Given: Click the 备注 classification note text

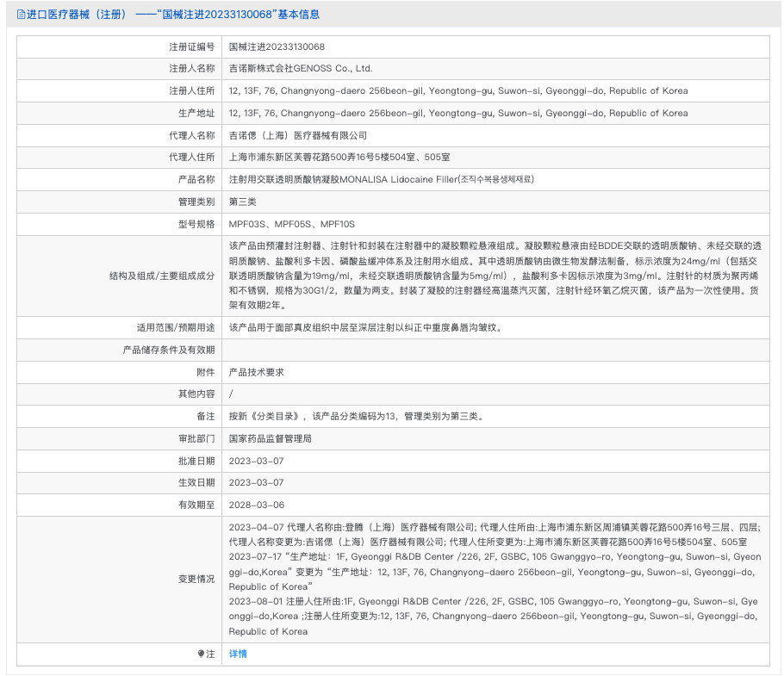Looking at the screenshot, I should (x=356, y=416).
